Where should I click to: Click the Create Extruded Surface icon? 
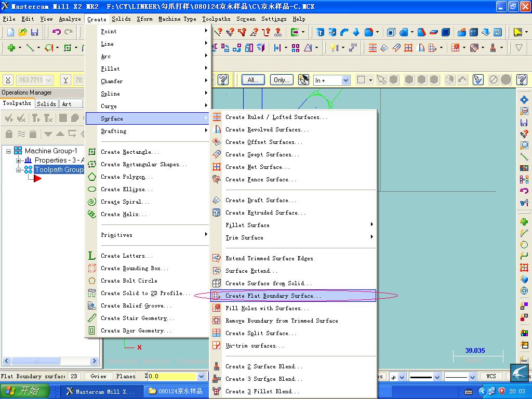pyautogui.click(x=217, y=212)
